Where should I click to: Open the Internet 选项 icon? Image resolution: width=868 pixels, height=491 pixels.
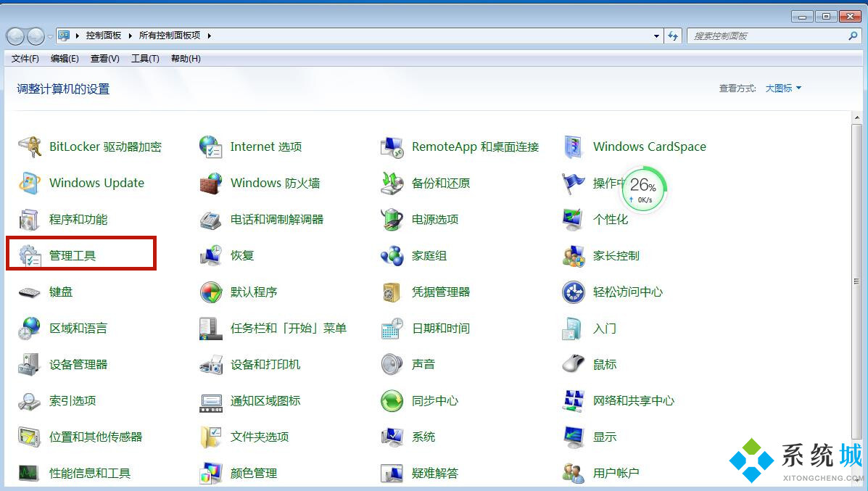pyautogui.click(x=211, y=147)
